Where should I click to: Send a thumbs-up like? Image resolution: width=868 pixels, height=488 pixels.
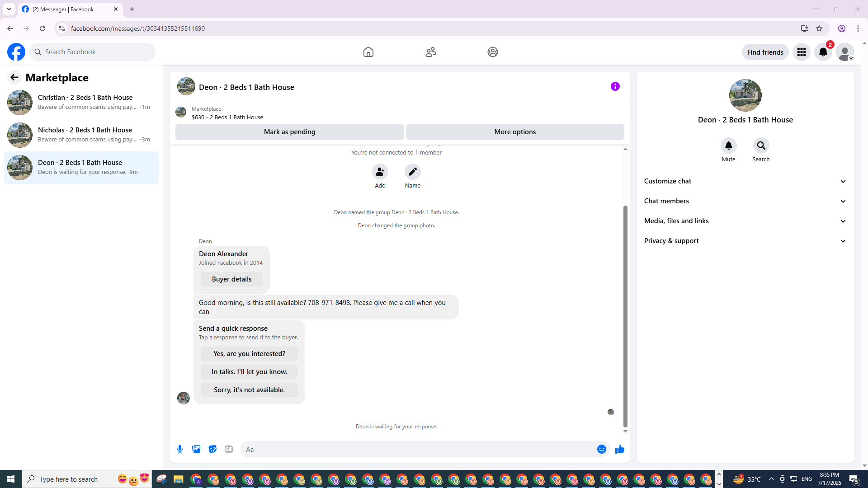point(620,449)
